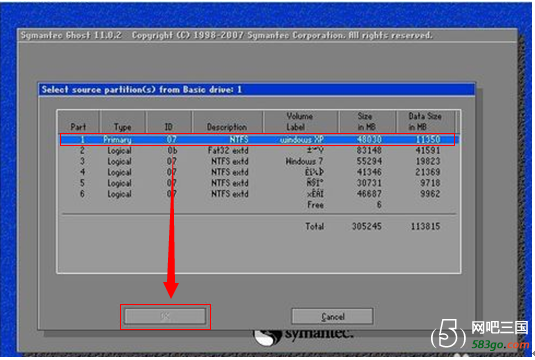Click the Cancel button
The height and width of the screenshot is (360, 535).
[332, 317]
